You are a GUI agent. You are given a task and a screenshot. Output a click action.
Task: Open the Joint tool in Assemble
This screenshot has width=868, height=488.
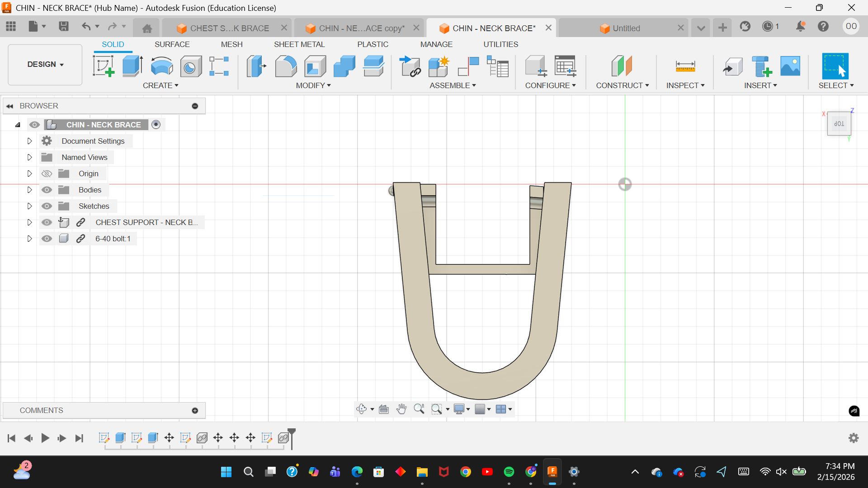coord(468,66)
